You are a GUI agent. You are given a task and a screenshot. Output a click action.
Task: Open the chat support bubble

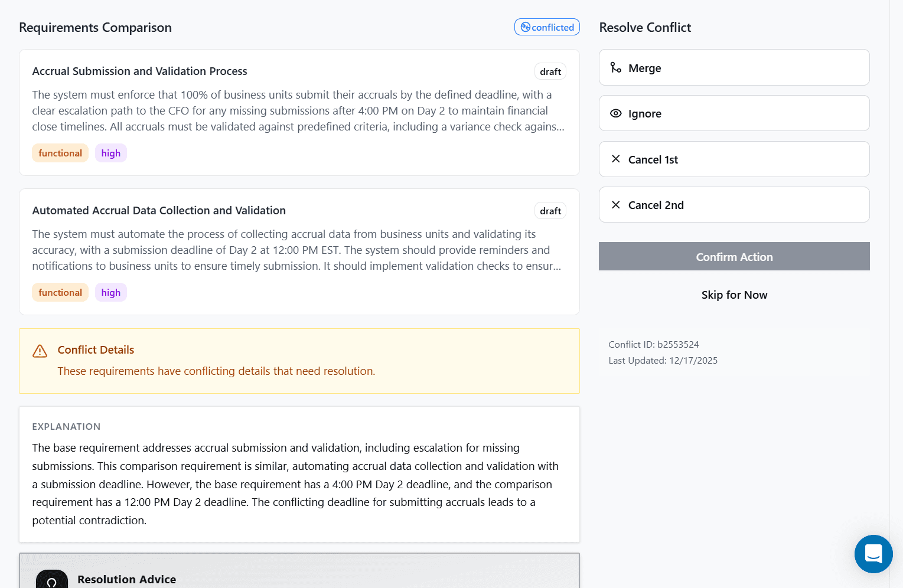click(x=873, y=554)
